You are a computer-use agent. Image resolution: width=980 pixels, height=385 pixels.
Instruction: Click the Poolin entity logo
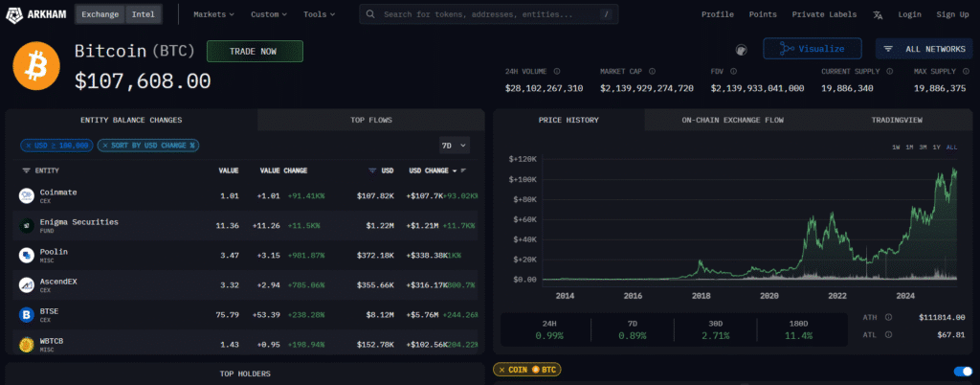26,255
